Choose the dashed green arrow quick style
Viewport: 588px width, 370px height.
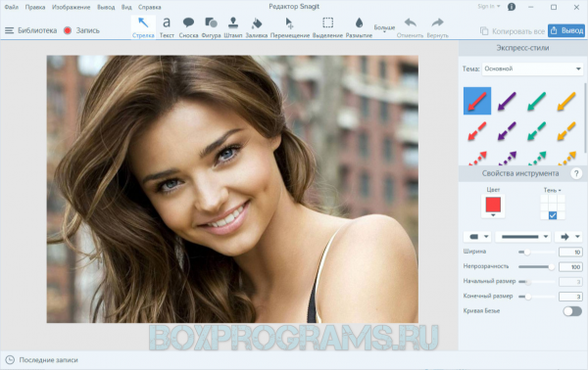coord(537,131)
